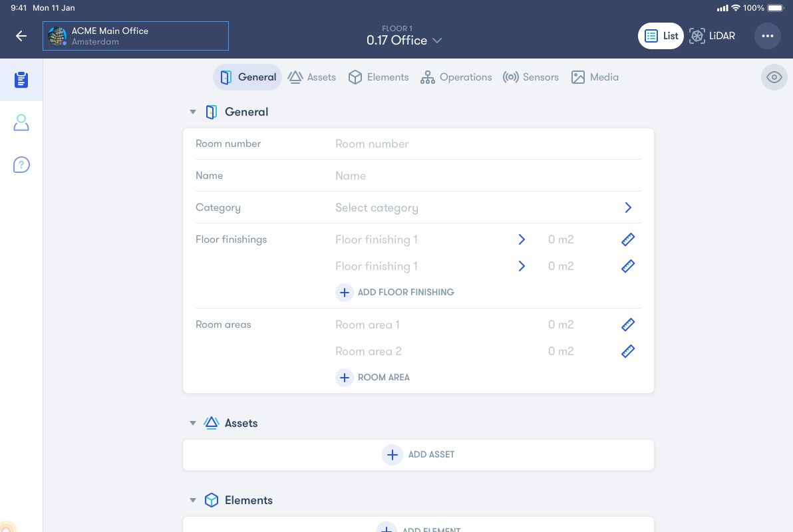Viewport: 793px width, 532px height.
Task: Select the Assets tab
Action: pos(311,77)
